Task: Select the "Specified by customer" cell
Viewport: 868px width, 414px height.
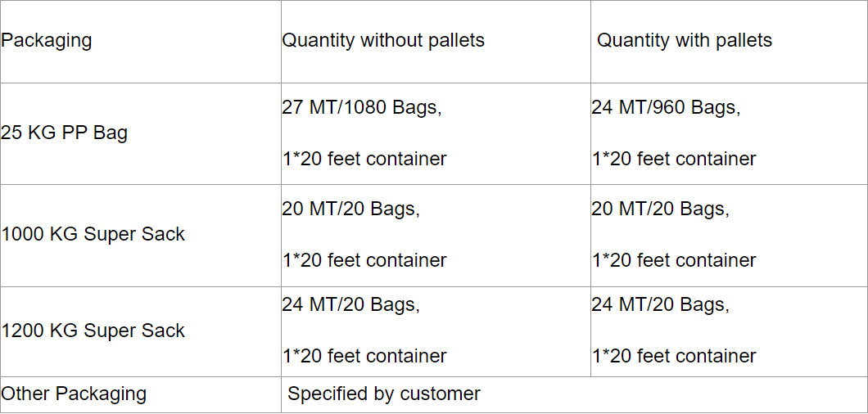Action: pyautogui.click(x=384, y=394)
